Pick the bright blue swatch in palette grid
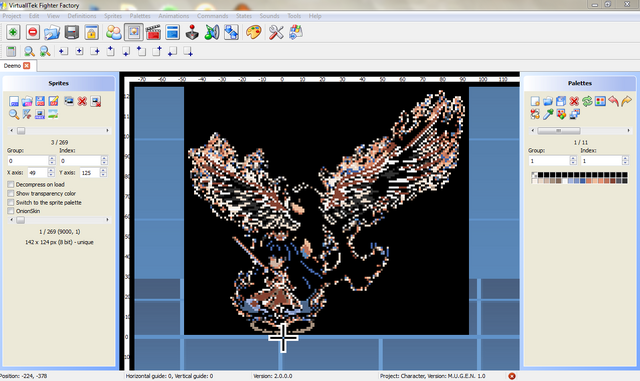This screenshot has width=640, height=381. 582,181
